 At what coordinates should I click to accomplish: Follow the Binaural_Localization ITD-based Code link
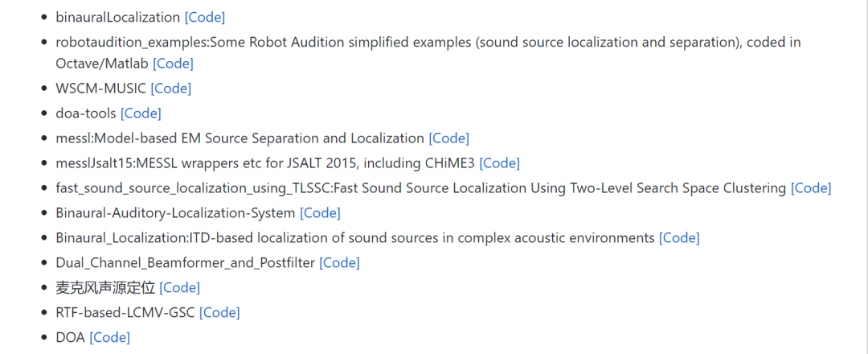pos(679,238)
